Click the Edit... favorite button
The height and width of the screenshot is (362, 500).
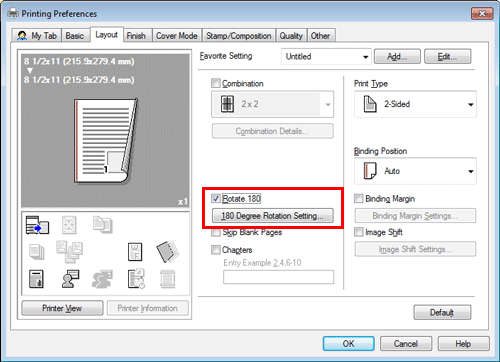(447, 56)
